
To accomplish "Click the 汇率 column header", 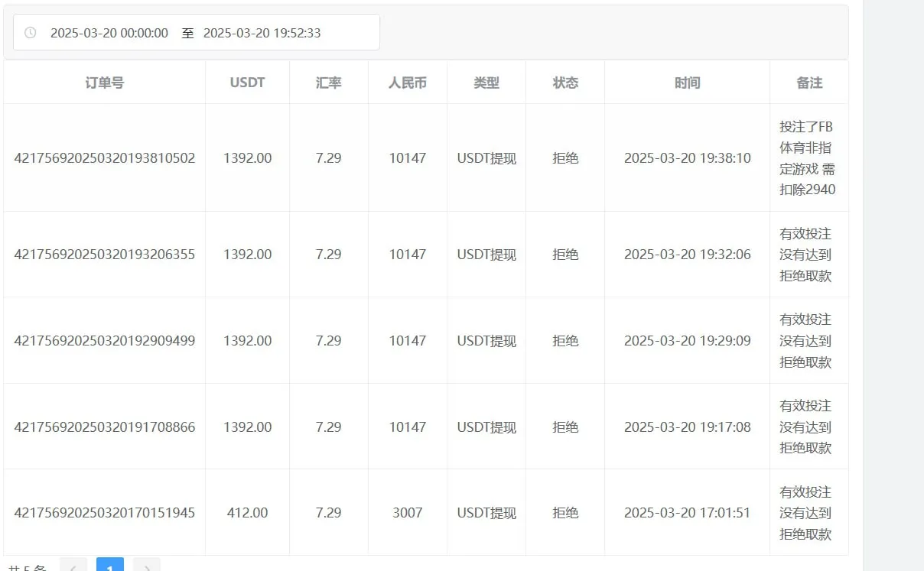I will click(328, 83).
